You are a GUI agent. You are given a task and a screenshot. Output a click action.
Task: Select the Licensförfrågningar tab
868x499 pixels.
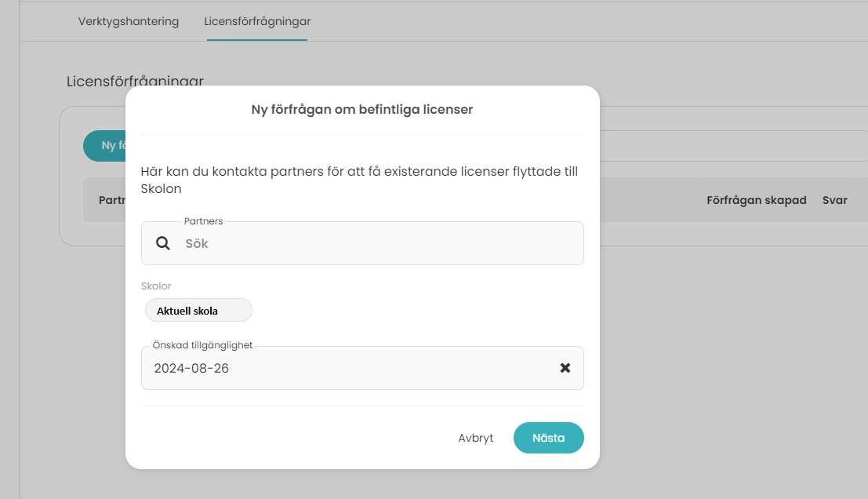[x=257, y=21]
